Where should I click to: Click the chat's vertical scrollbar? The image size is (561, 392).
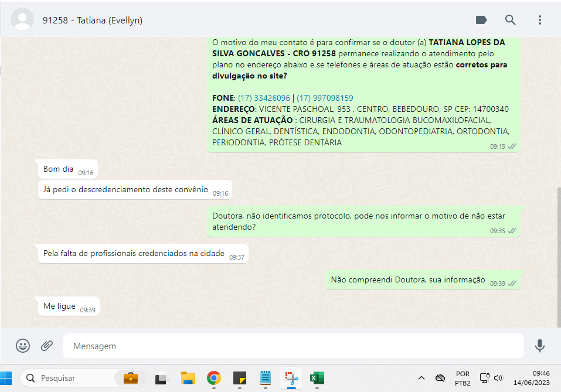tap(557, 252)
